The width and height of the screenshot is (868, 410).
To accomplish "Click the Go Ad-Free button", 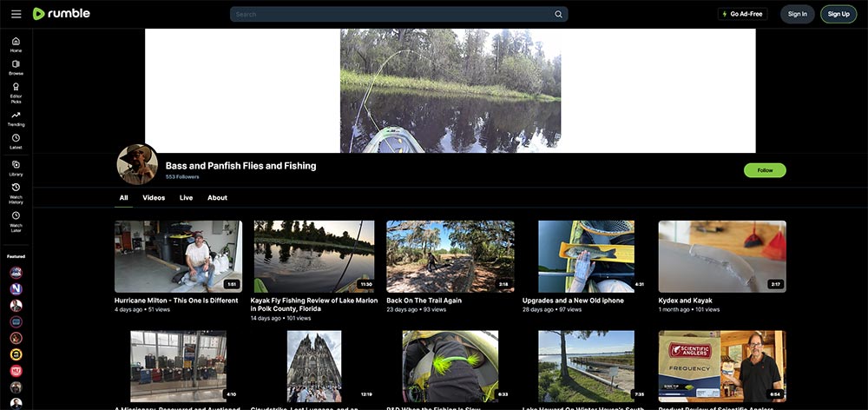I will 742,14.
